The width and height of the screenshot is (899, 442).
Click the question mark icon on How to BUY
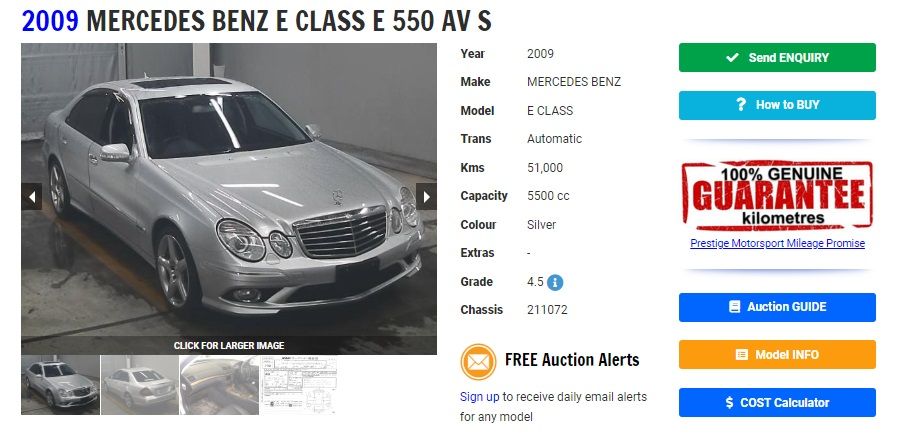741,104
